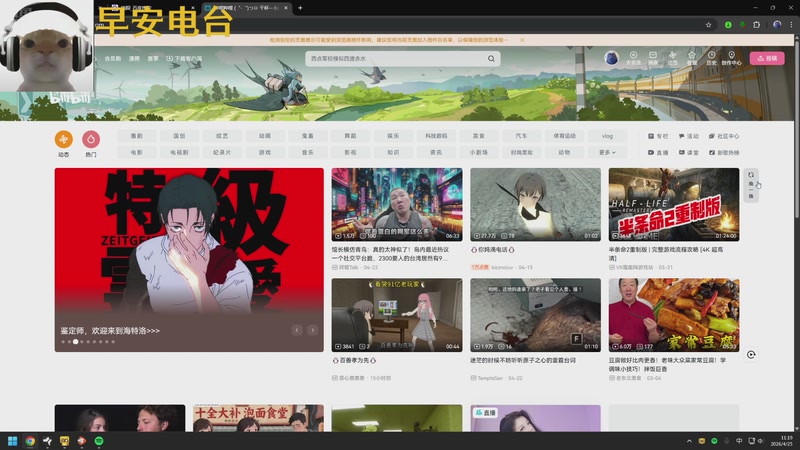Open the green extension icon in toolbar
The image size is (800, 450).
pyautogui.click(x=728, y=24)
